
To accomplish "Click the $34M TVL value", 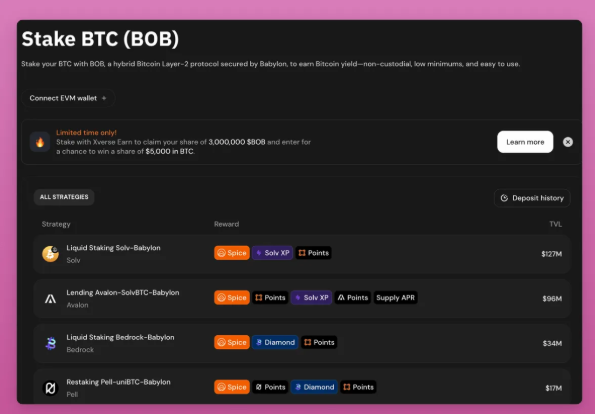I will [552, 343].
